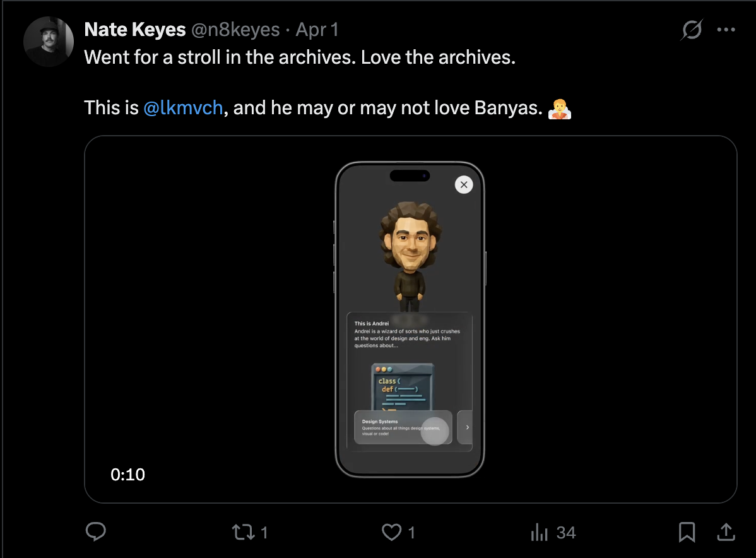Click the Nate Keyes display name
The image size is (756, 558).
click(x=135, y=30)
